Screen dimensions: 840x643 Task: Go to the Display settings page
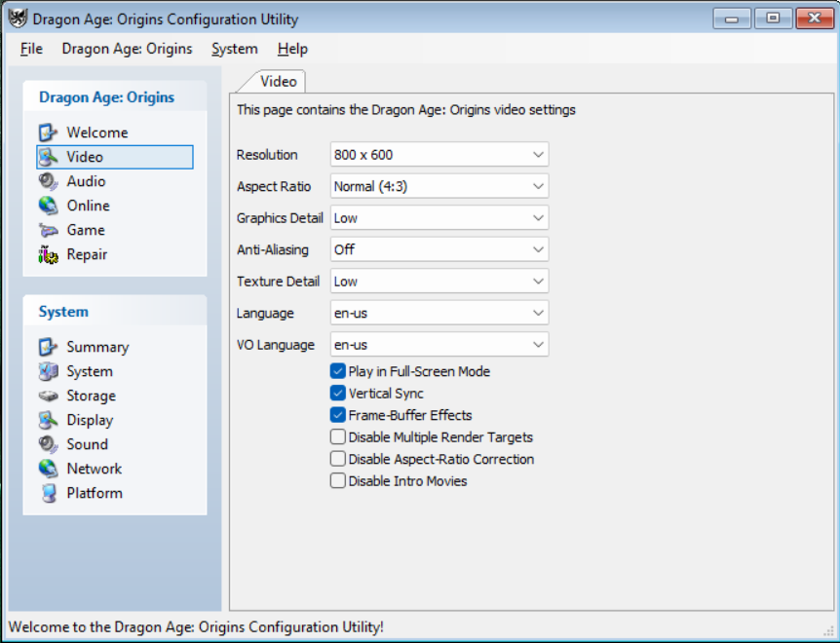tap(90, 420)
